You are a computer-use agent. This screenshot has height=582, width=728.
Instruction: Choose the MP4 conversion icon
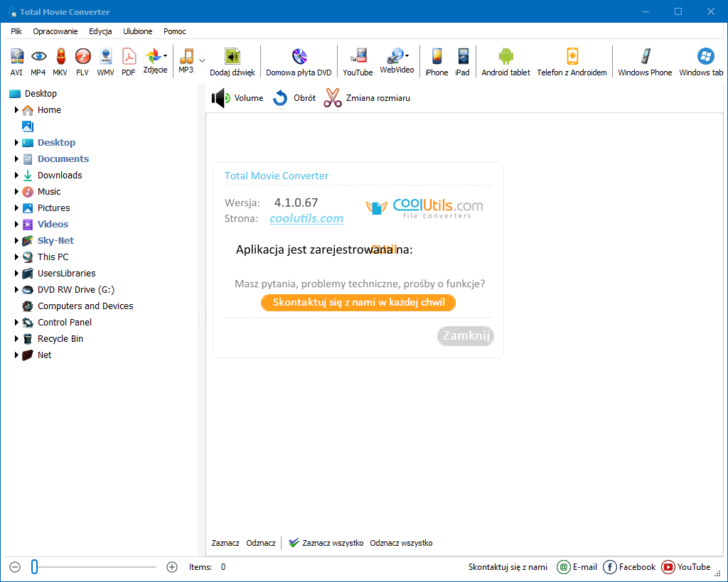[x=38, y=63]
